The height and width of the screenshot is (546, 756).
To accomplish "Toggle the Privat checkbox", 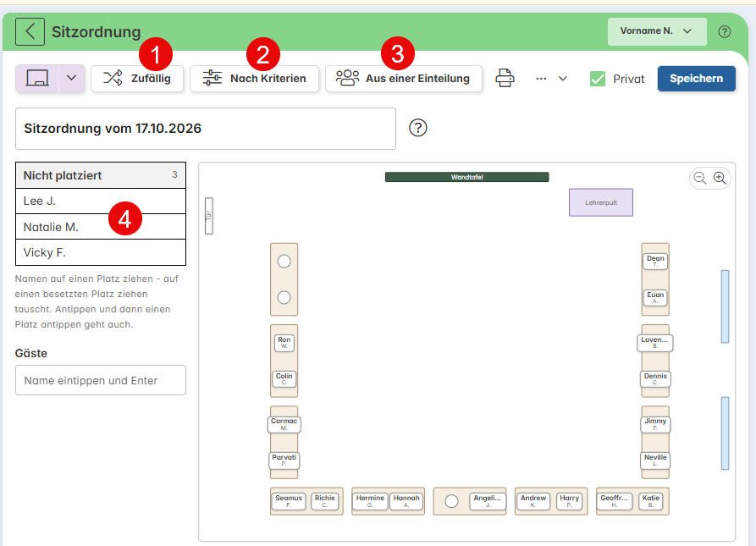I will point(598,79).
